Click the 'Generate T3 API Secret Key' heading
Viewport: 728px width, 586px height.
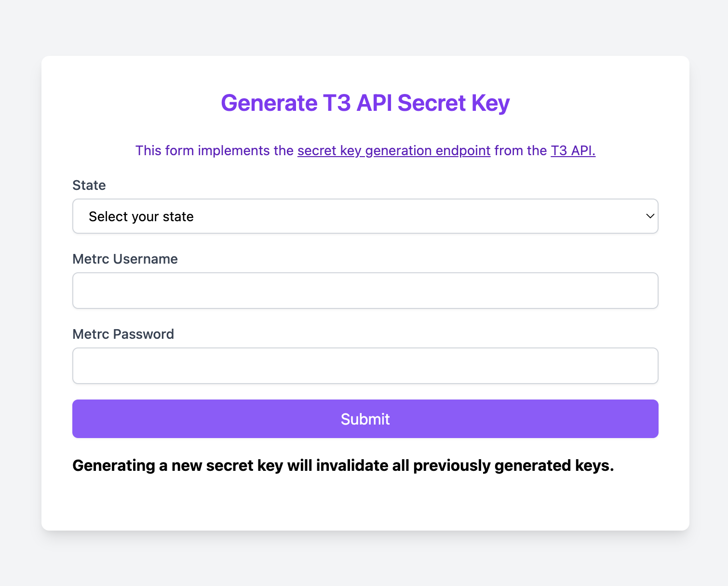click(x=365, y=103)
